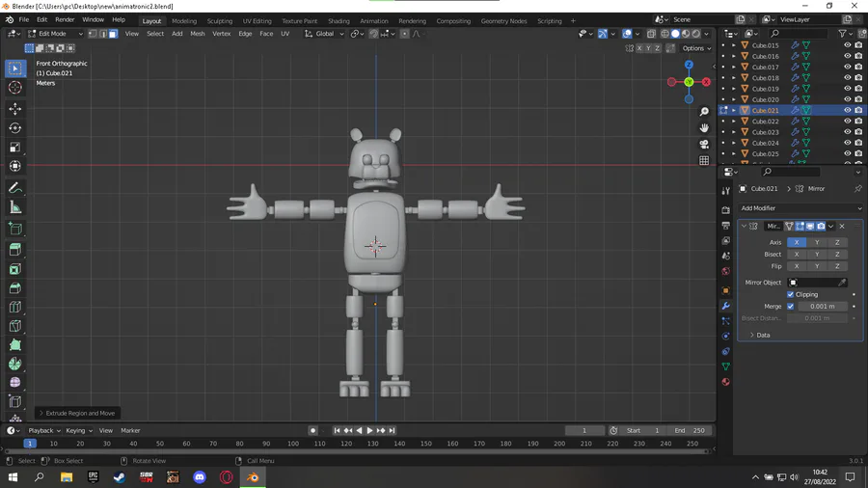
Task: Click the viewport pan hand icon
Action: pos(704,128)
